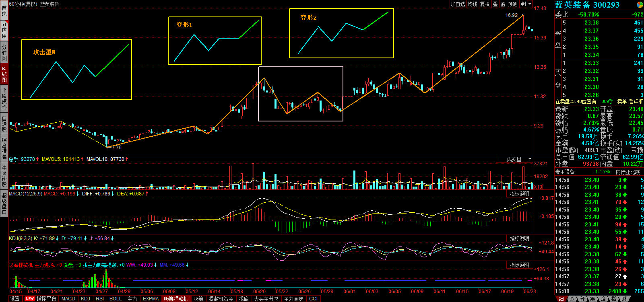The height and width of the screenshot is (302, 644).
Task: Open the 超级盘口 sidebar tab
Action: (4, 203)
